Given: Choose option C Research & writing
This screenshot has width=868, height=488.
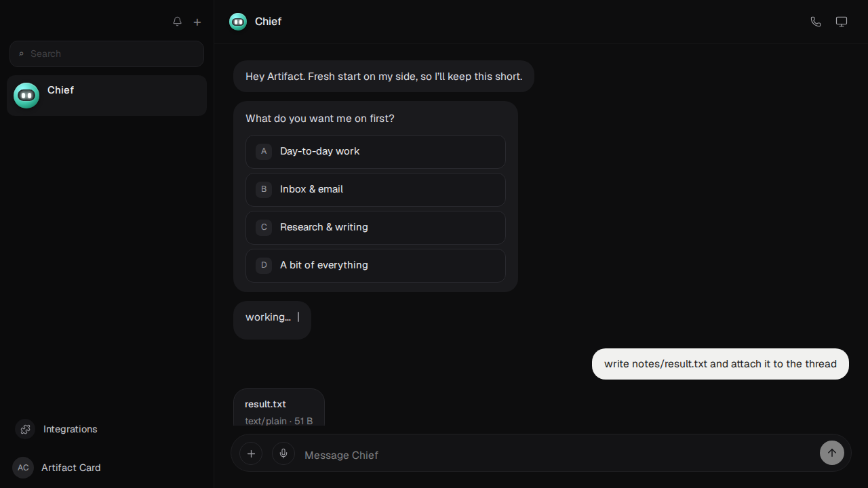Looking at the screenshot, I should coord(376,227).
